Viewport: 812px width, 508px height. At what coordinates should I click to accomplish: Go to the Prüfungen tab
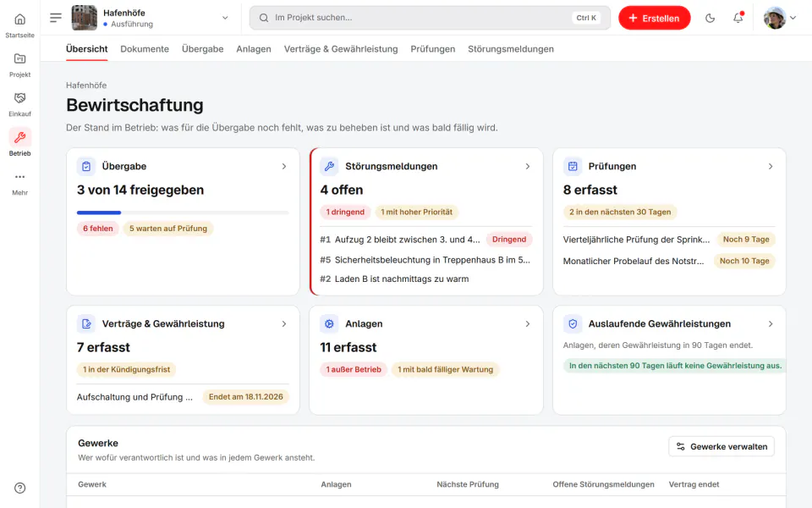pos(433,49)
